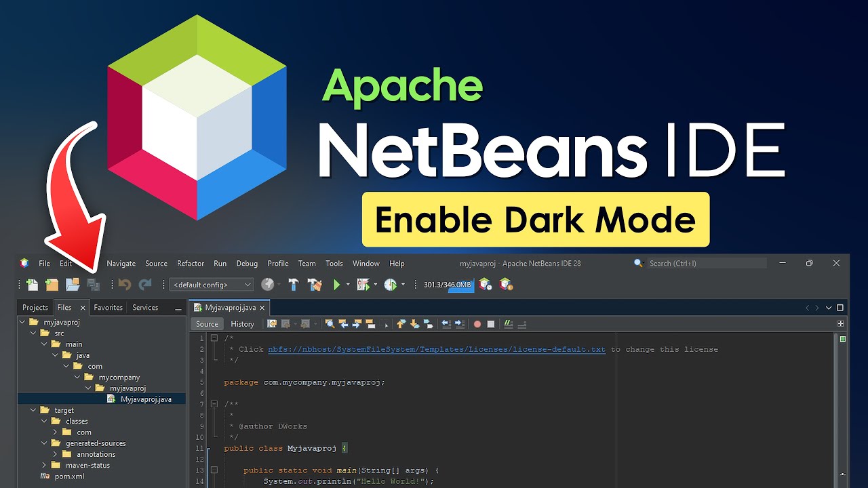Click the globe browser icon in toolbar
Image resolution: width=868 pixels, height=488 pixels.
pyautogui.click(x=268, y=285)
